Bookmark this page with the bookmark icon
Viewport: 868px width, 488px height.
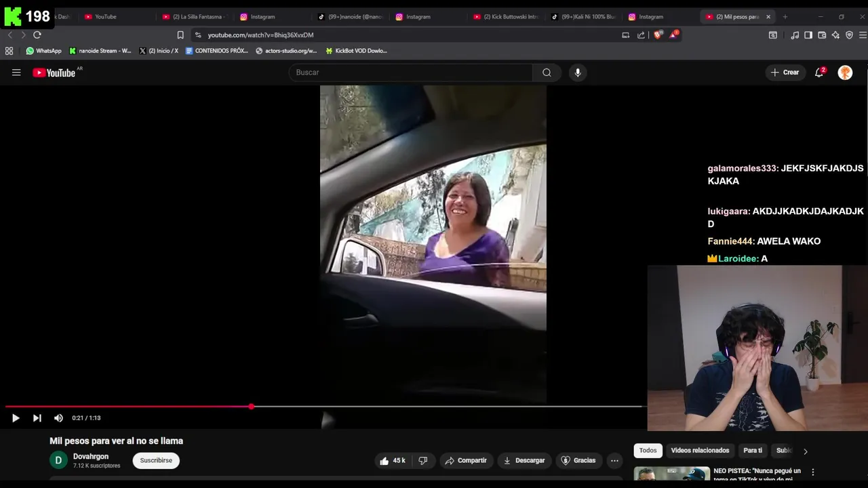click(180, 35)
